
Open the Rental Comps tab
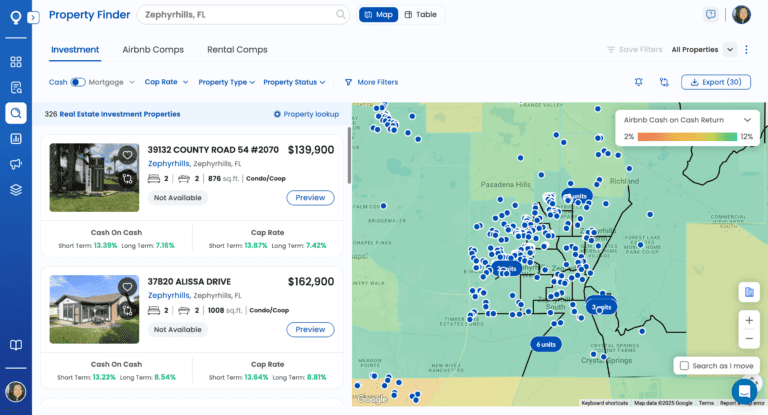click(237, 49)
